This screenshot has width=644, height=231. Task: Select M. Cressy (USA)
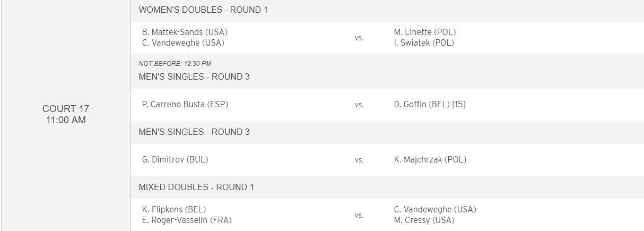(x=424, y=220)
